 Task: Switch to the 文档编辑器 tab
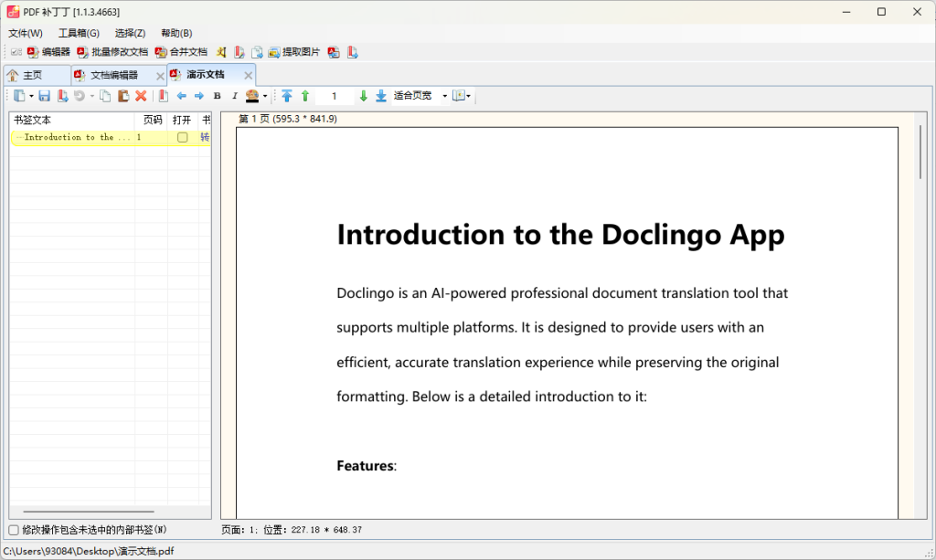(x=113, y=75)
